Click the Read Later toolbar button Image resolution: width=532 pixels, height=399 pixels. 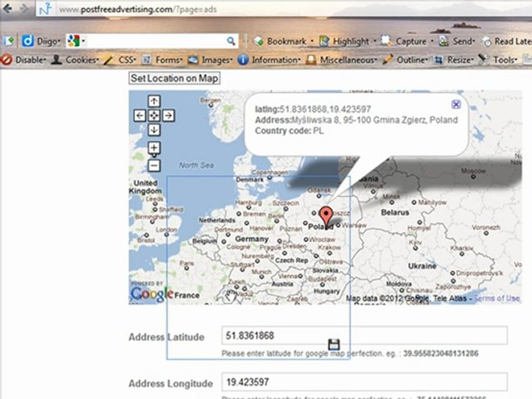507,42
